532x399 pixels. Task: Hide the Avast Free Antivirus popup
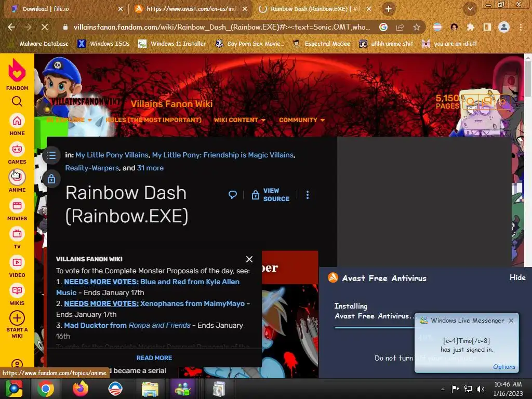tap(517, 278)
